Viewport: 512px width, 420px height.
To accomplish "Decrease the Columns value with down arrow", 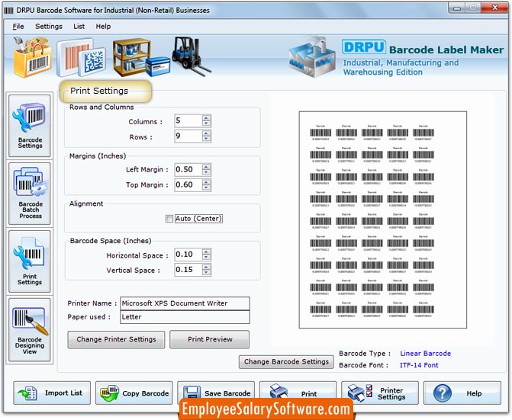I will [x=206, y=123].
